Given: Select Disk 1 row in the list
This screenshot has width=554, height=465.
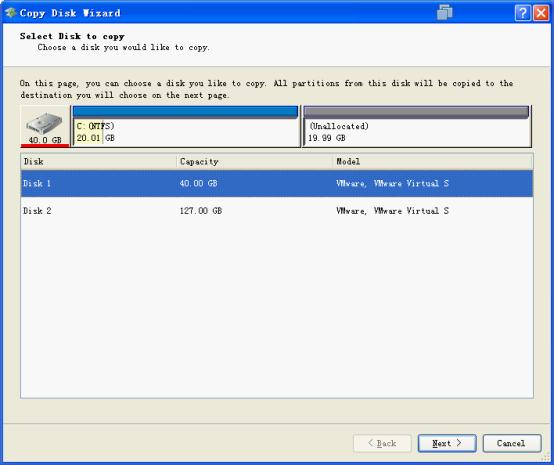Looking at the screenshot, I should (x=277, y=183).
